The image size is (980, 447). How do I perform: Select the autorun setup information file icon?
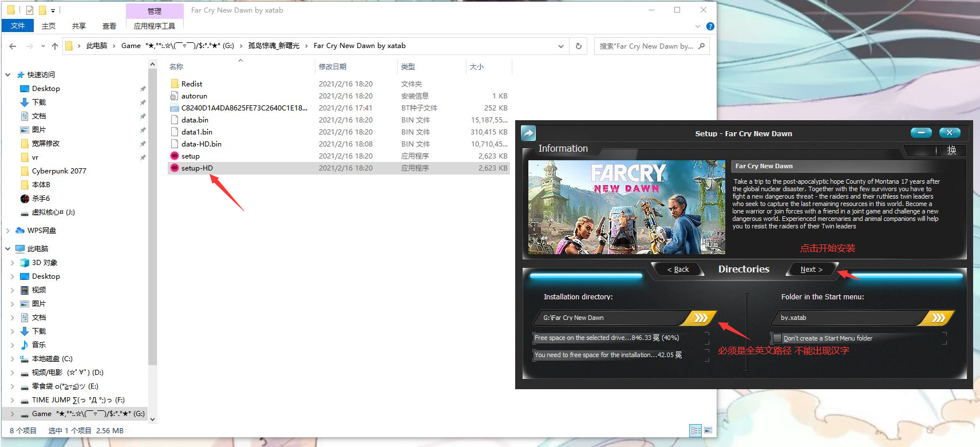[x=175, y=96]
